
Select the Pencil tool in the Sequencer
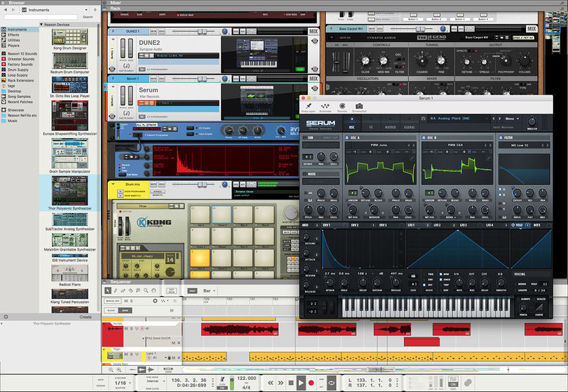tap(116, 290)
